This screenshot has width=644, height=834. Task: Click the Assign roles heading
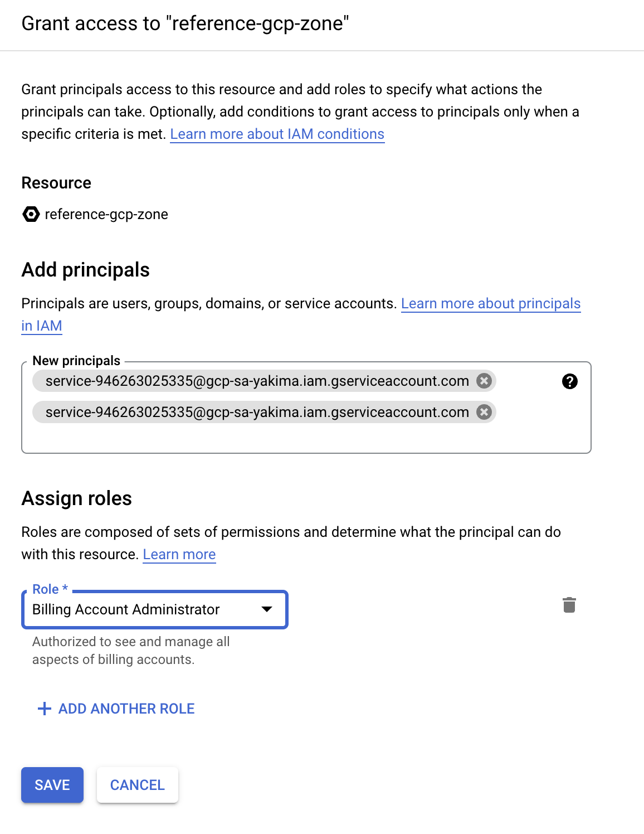[77, 498]
